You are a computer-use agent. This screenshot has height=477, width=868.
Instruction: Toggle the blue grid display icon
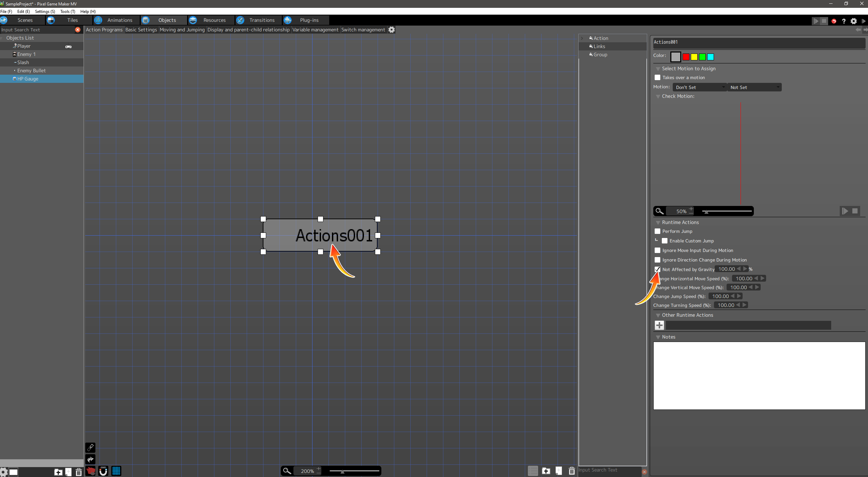click(116, 471)
